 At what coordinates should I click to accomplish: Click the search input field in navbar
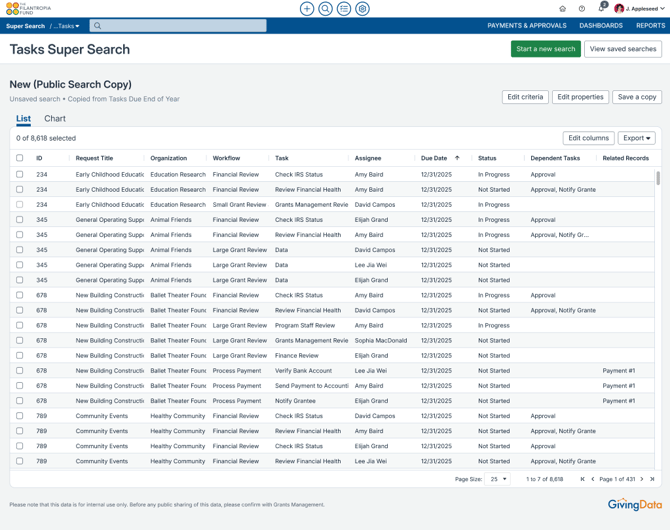point(178,26)
